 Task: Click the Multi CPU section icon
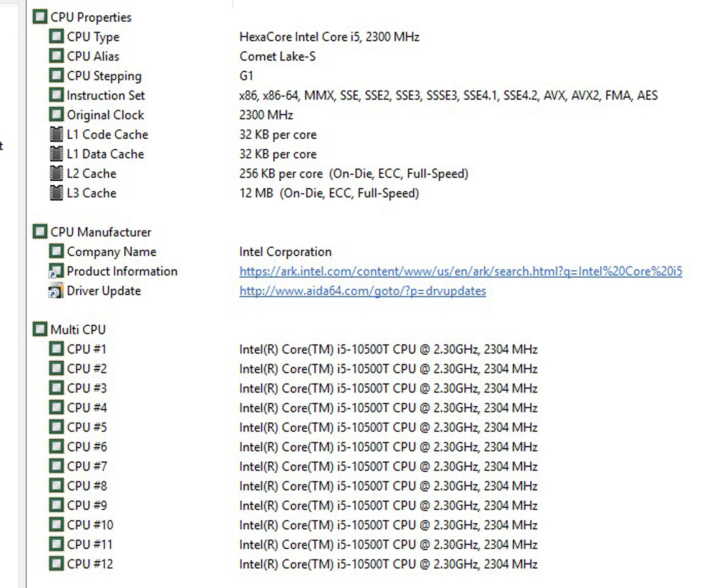(x=40, y=329)
